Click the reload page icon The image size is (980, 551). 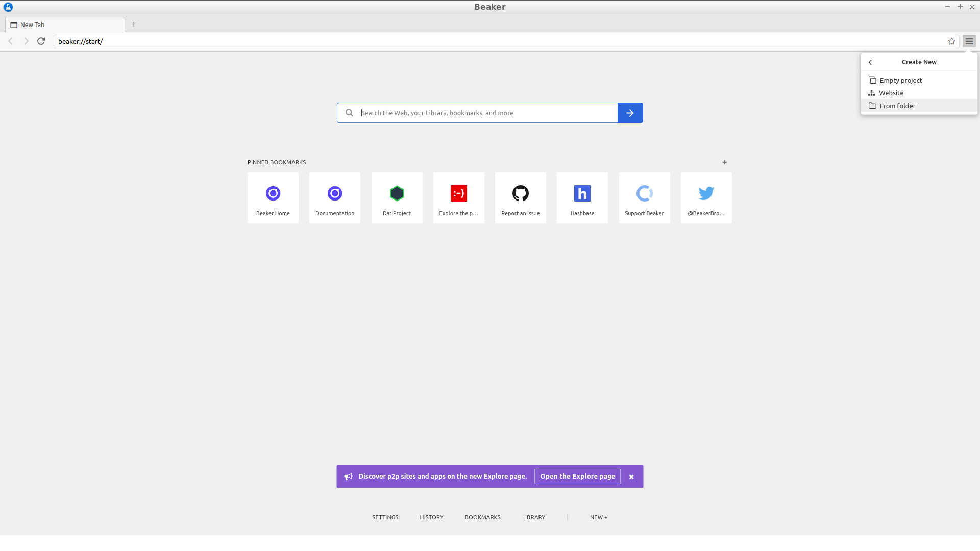click(x=41, y=41)
